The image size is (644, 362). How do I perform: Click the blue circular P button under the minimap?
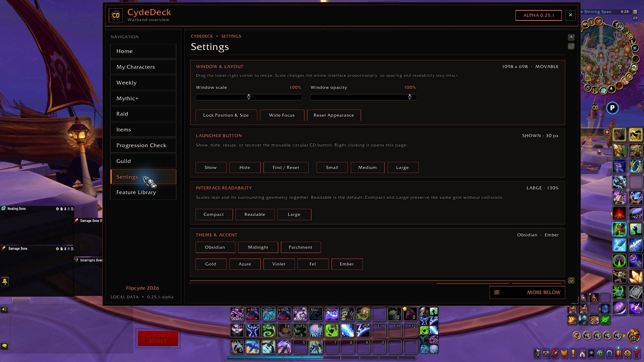point(612,108)
